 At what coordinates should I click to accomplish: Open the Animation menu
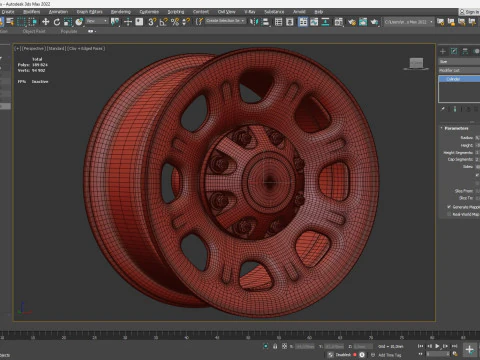pos(58,12)
